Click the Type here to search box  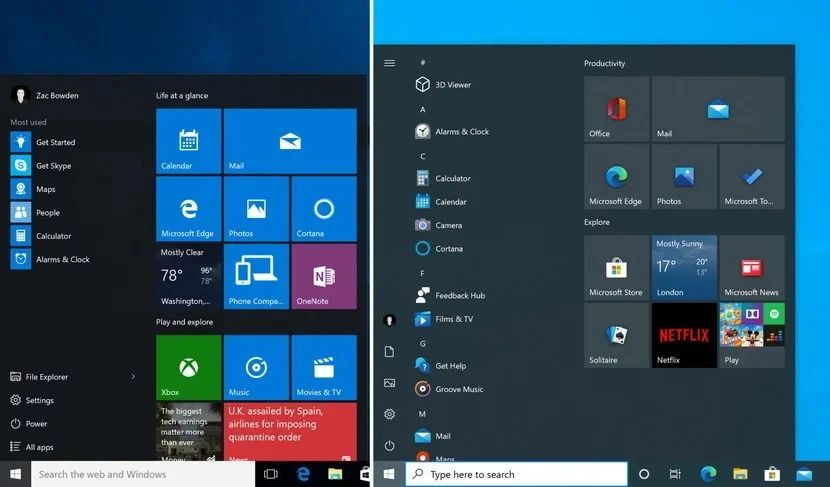pos(517,474)
